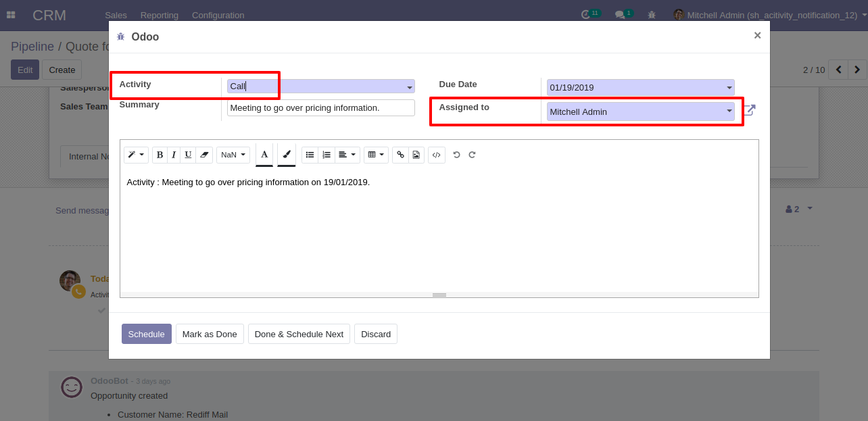Open the Configuration menu

click(218, 15)
